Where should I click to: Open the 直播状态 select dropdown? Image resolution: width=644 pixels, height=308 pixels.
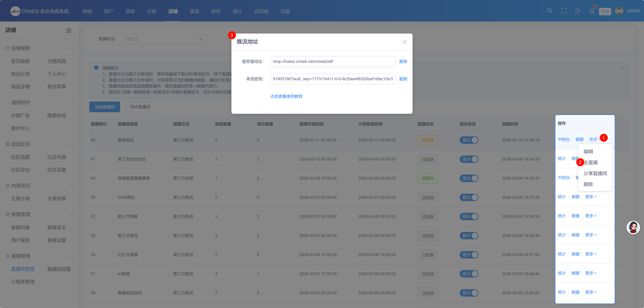(165, 39)
